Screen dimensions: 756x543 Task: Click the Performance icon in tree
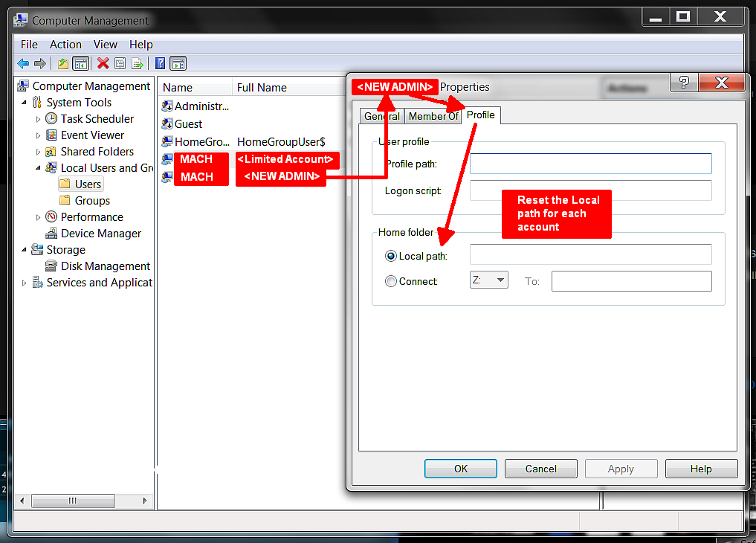click(51, 217)
